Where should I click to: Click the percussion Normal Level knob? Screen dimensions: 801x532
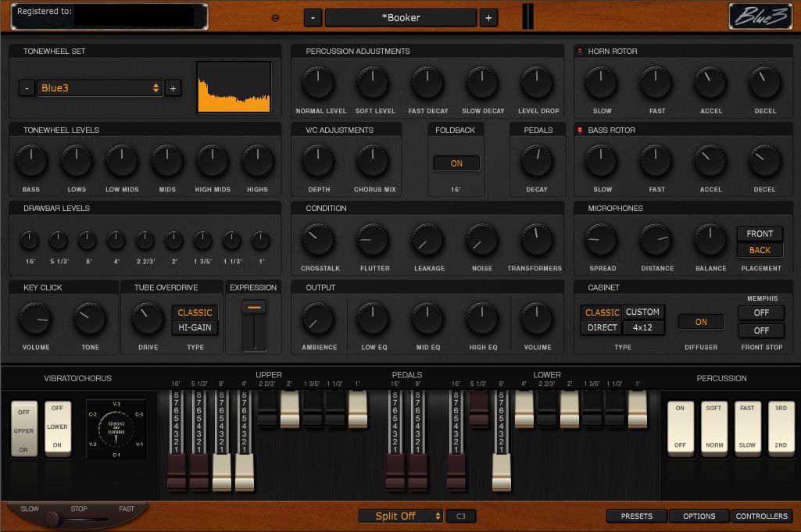(x=318, y=84)
